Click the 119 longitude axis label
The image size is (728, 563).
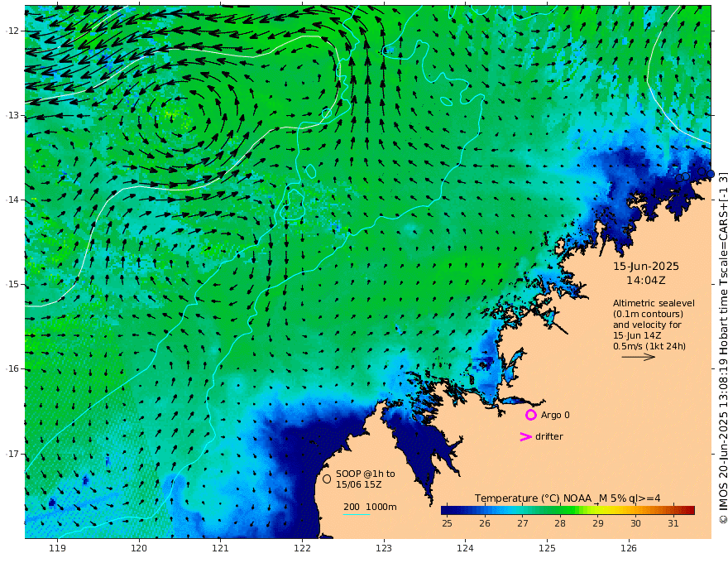click(58, 548)
